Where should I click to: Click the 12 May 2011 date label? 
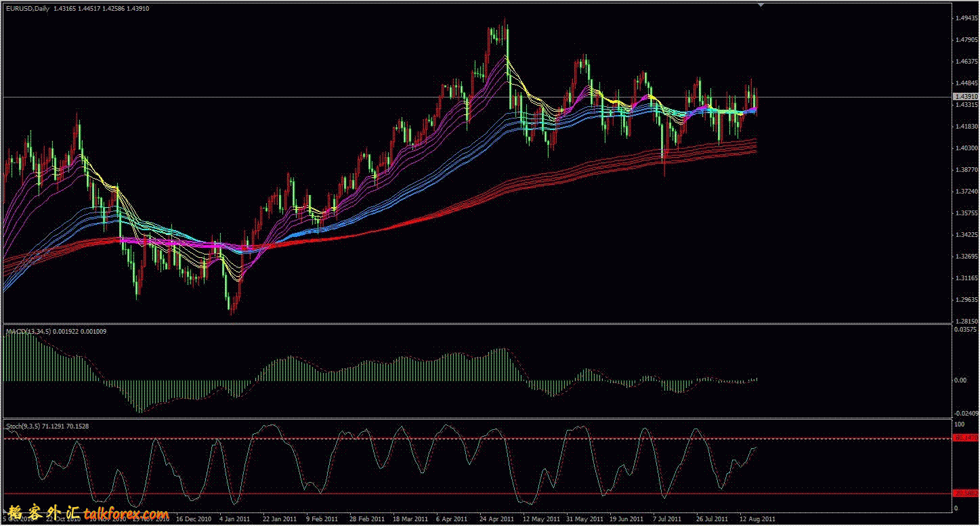coord(541,519)
